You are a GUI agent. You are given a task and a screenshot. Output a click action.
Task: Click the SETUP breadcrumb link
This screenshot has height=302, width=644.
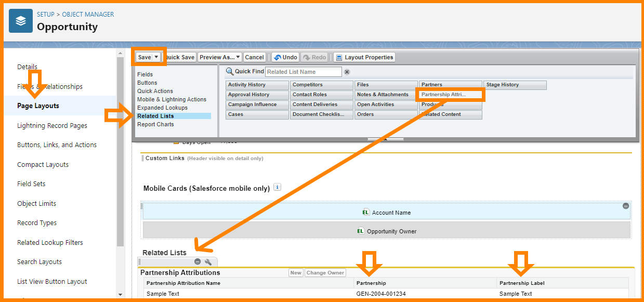46,14
